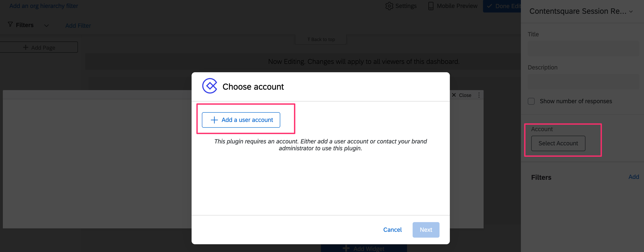The height and width of the screenshot is (252, 644).
Task: Click into the Description input field
Action: (x=583, y=82)
